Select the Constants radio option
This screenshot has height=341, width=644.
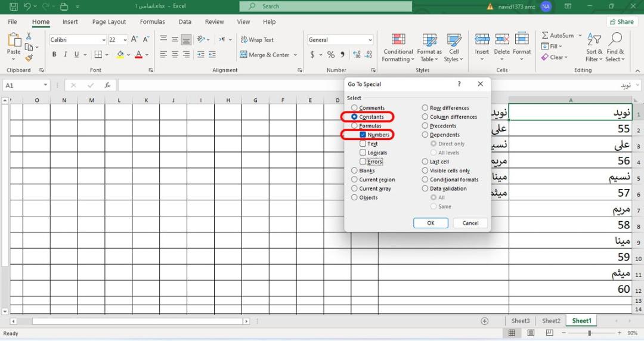tap(354, 117)
